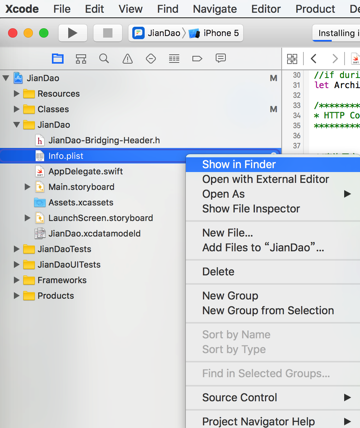Open the Xcode application menu
This screenshot has height=428, width=360.
click(x=22, y=9)
